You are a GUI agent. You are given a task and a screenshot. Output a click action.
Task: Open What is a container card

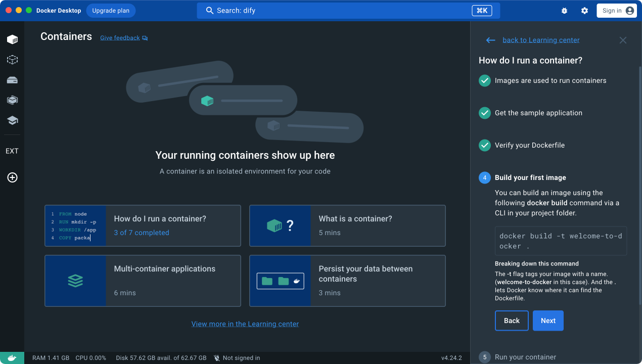(347, 225)
